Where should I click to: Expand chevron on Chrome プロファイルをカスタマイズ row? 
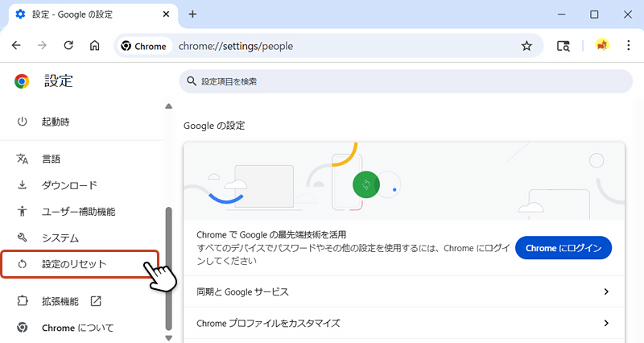coord(606,324)
